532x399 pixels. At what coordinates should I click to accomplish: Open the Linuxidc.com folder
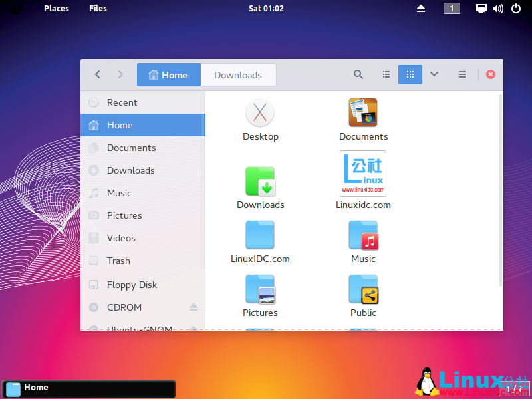tap(363, 174)
